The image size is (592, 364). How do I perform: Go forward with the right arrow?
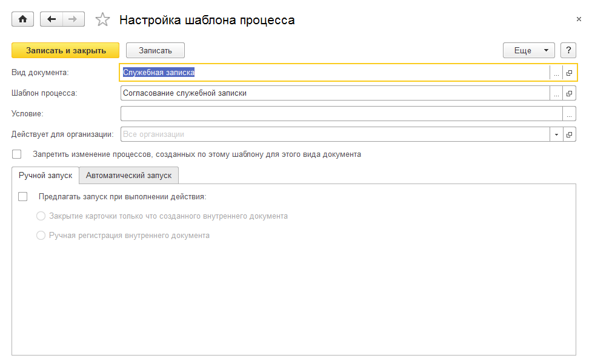pyautogui.click(x=73, y=19)
